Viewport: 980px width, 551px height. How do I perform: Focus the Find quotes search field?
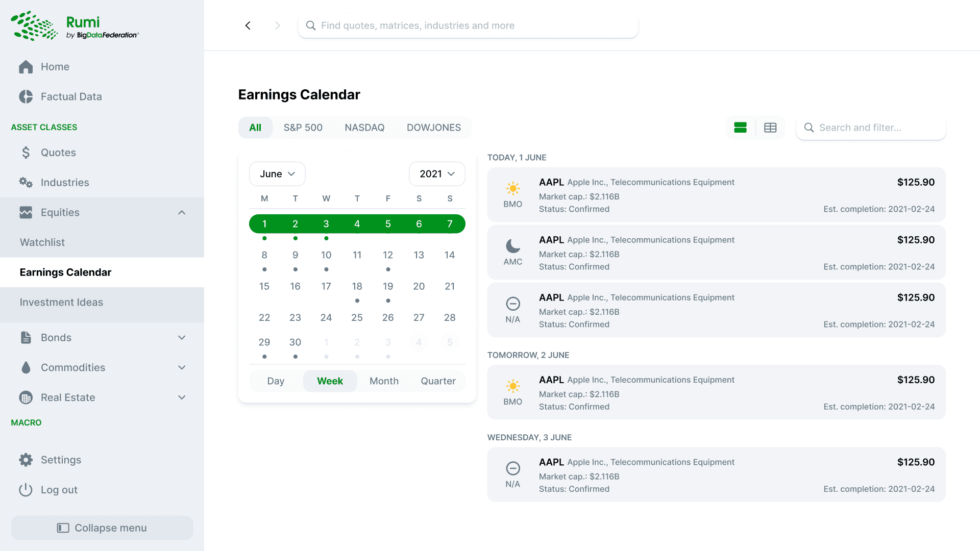click(x=468, y=26)
